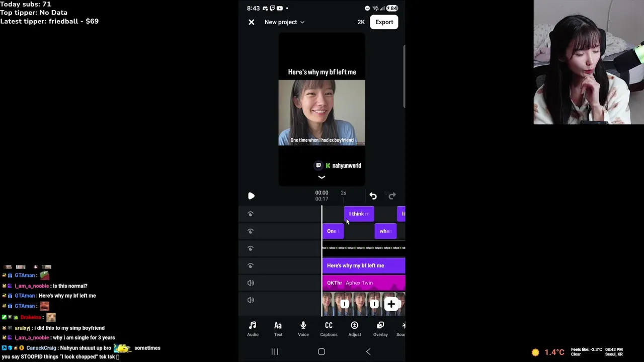This screenshot has width=644, height=362.
Task: Tap the Export button
Action: (x=384, y=22)
